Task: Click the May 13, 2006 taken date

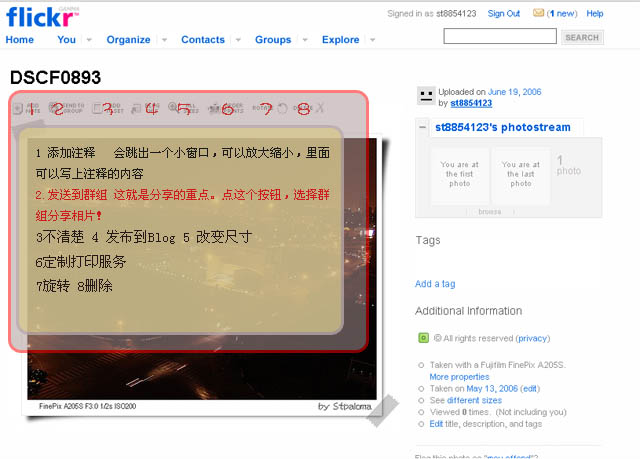Action: pos(492,388)
